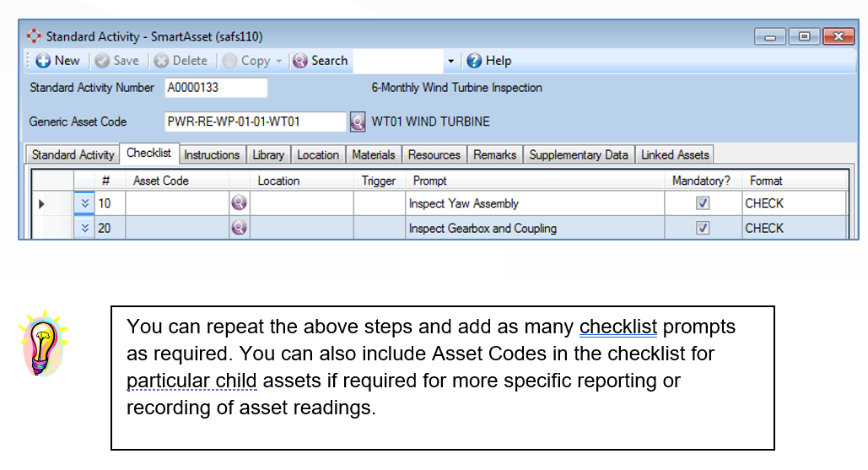Open the Copy button dropdown arrow
This screenshot has width=868, height=470.
click(279, 61)
